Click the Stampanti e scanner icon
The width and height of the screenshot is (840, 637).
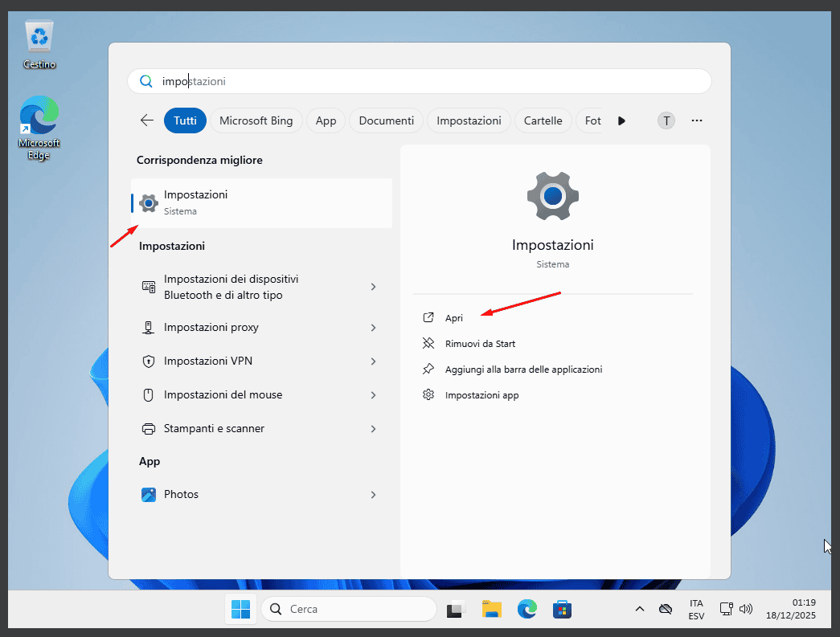pyautogui.click(x=149, y=428)
